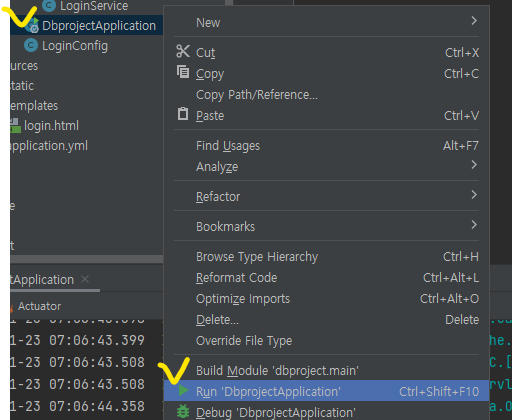Choose Paste from the context menu
The width and height of the screenshot is (512, 420).
coord(326,116)
